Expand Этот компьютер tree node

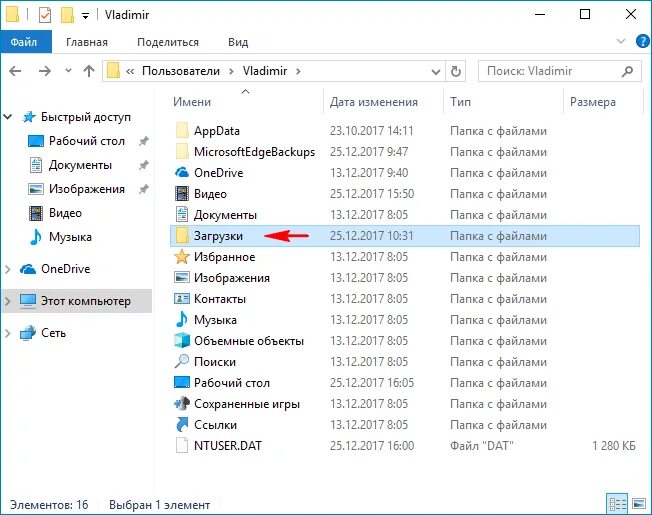7,301
